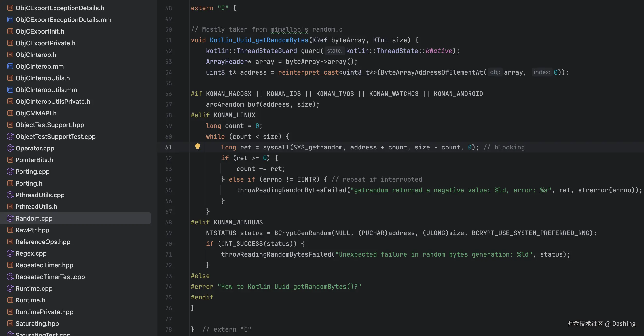Click the Kotlin_Uuid_getRandomBytes function name

pos(259,40)
